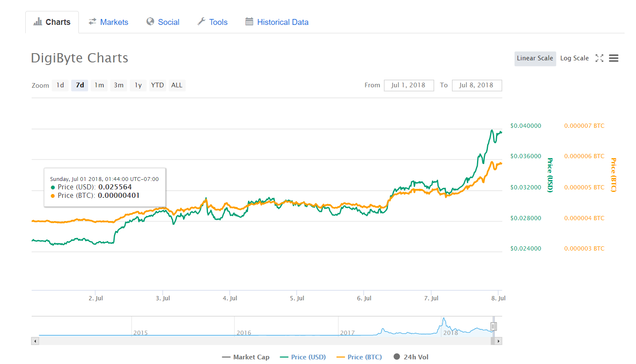Click the navigator scroll right arrow
Viewport: 636px width, 364px height.
tap(499, 341)
